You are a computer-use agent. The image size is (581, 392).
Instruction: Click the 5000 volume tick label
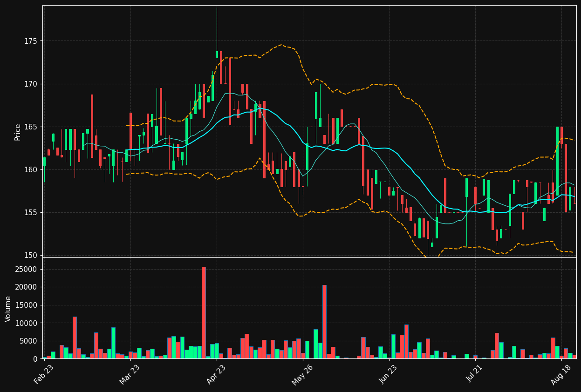(29, 341)
